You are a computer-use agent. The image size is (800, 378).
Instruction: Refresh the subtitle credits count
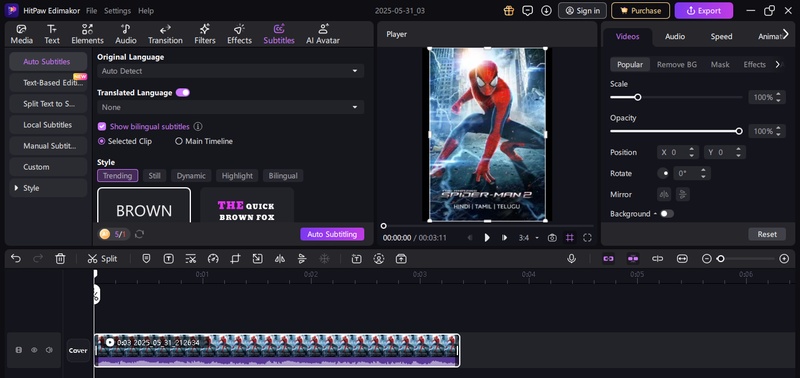point(139,234)
